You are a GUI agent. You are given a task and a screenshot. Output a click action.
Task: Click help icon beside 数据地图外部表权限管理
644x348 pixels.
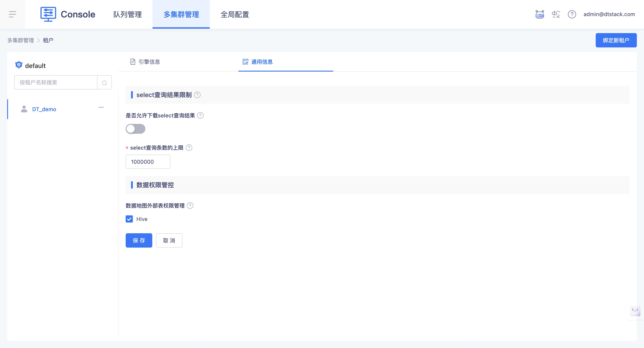click(190, 206)
